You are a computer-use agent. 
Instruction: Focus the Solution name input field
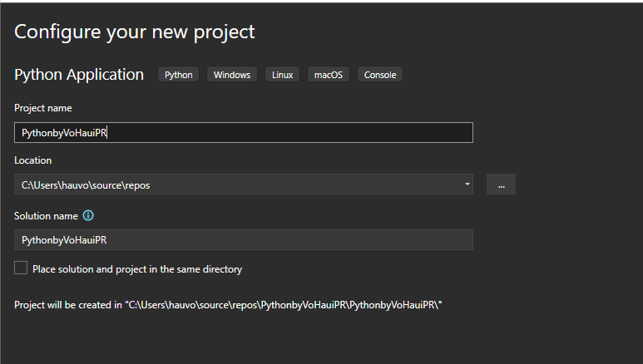[x=243, y=240]
